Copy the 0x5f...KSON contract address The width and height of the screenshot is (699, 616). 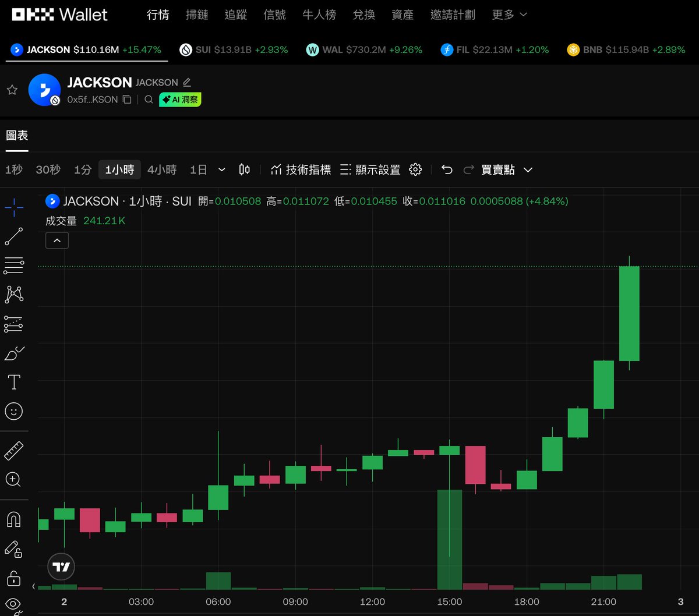127,100
